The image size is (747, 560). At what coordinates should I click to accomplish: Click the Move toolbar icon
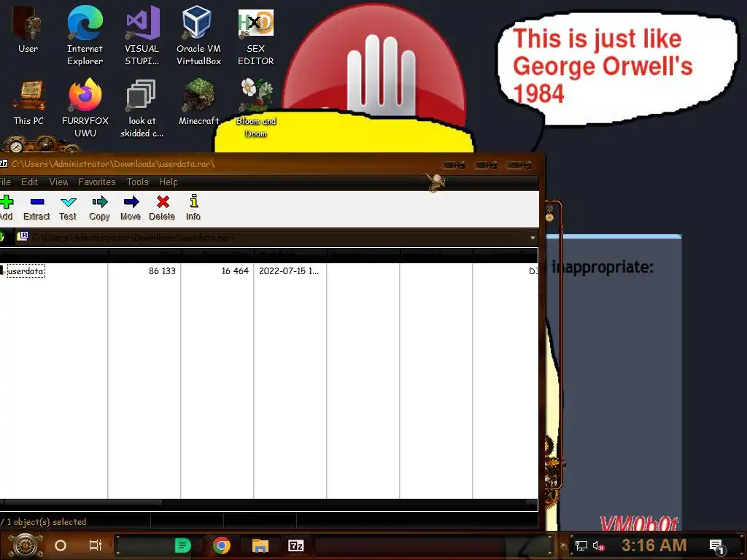(131, 208)
